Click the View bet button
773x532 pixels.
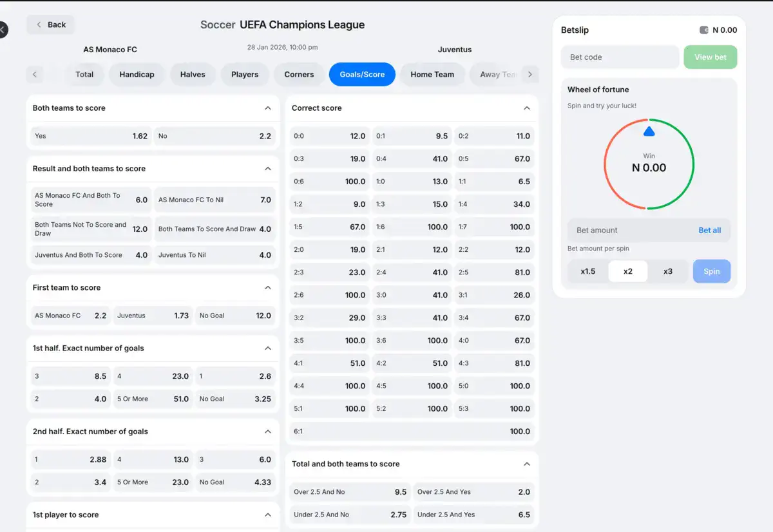[711, 57]
